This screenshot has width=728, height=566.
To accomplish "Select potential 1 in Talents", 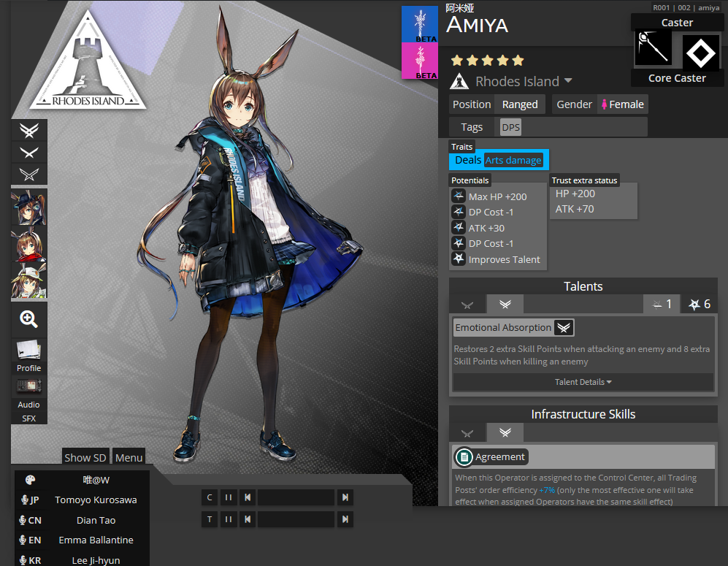I will point(662,304).
